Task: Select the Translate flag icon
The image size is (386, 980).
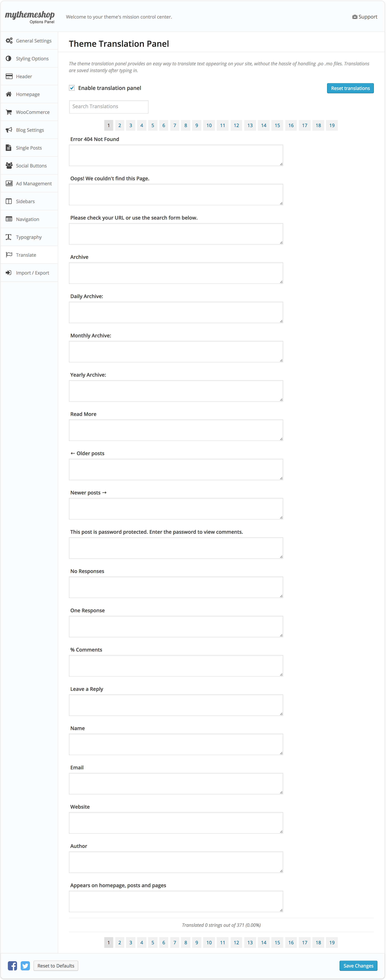Action: click(9, 255)
